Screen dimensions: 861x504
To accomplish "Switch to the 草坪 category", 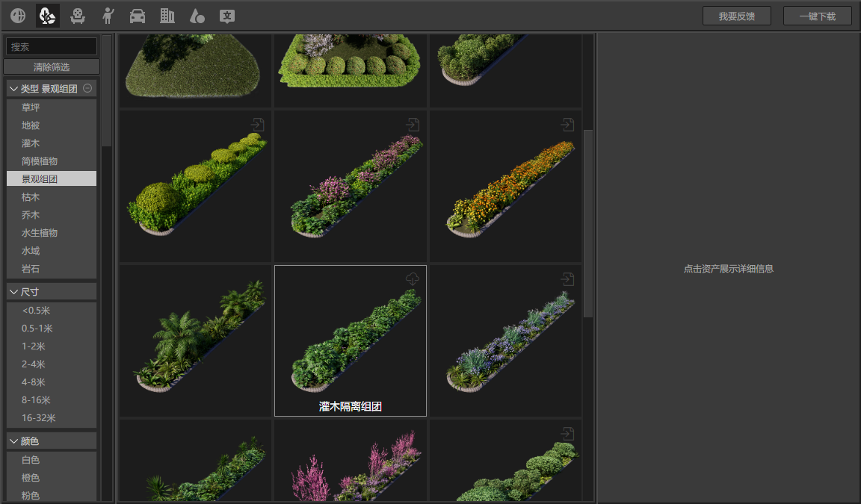I will (x=31, y=107).
